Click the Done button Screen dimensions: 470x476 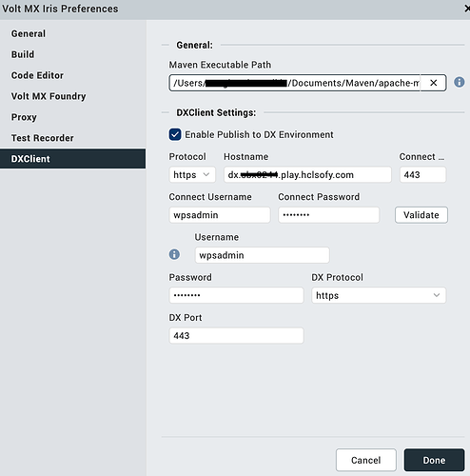434,460
